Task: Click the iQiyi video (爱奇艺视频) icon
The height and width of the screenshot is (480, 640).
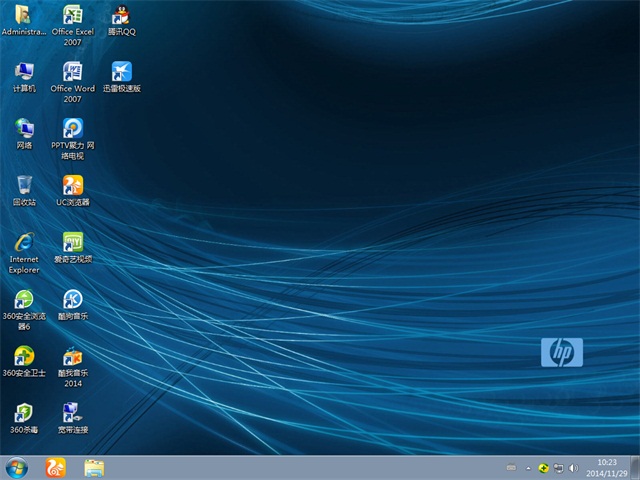Action: 73,243
